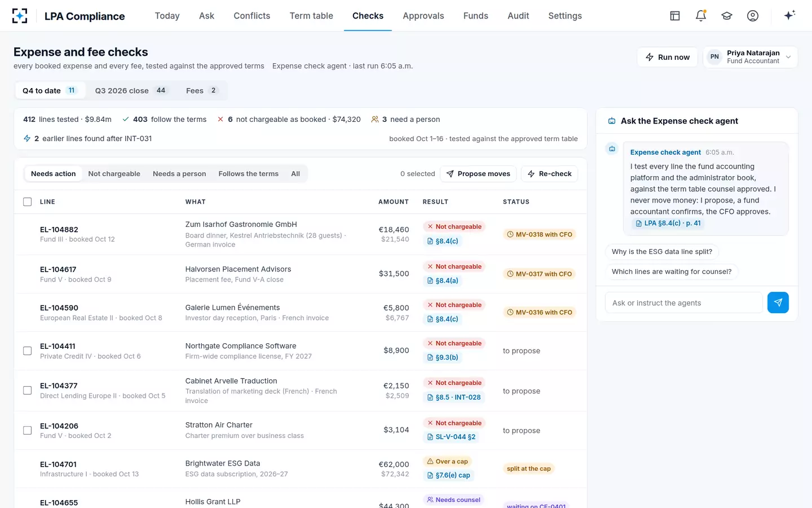Open the §7.6(e) cap citation chip
Viewport: 812px width, 508px height.
click(449, 475)
